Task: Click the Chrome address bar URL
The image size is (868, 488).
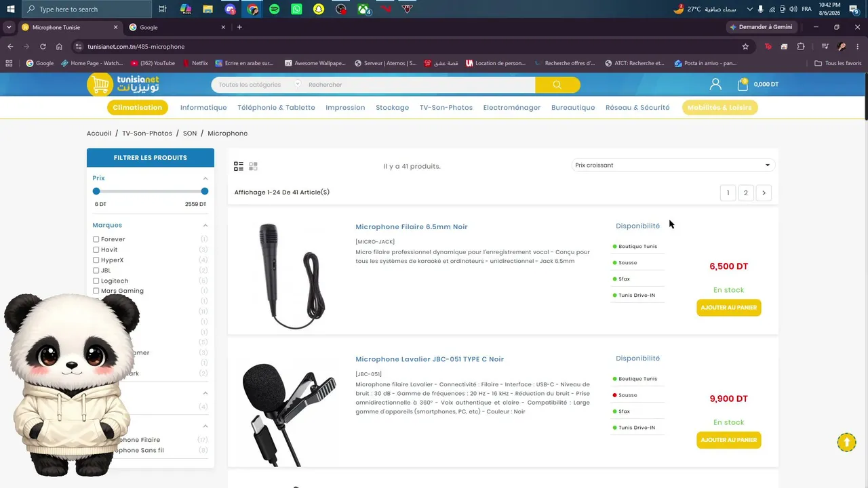Action: tap(136, 47)
